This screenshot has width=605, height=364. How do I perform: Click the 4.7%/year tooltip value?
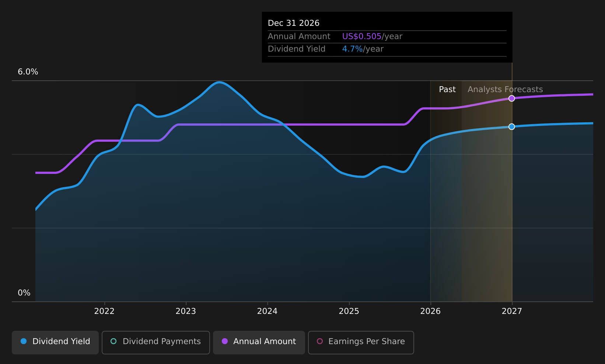pyautogui.click(x=363, y=49)
